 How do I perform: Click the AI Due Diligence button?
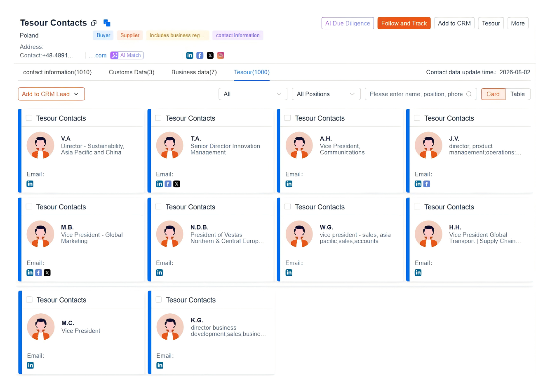(348, 23)
